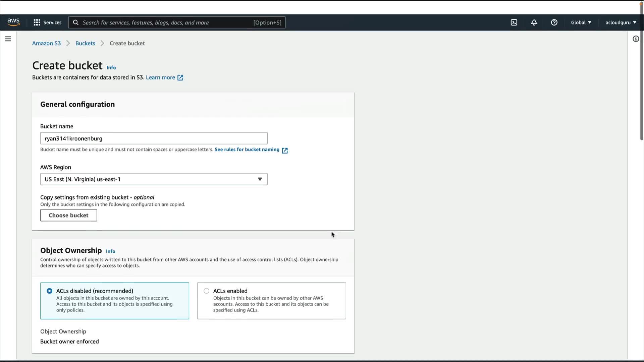Viewport: 644px width, 362px height.
Task: Open See rules for bucket naming link
Action: pos(247,149)
